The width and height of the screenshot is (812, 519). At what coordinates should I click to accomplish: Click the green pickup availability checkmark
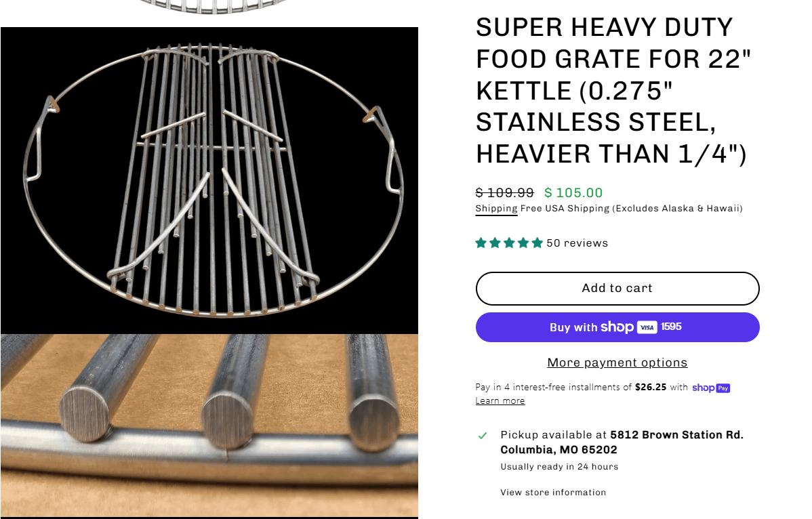[x=483, y=436]
